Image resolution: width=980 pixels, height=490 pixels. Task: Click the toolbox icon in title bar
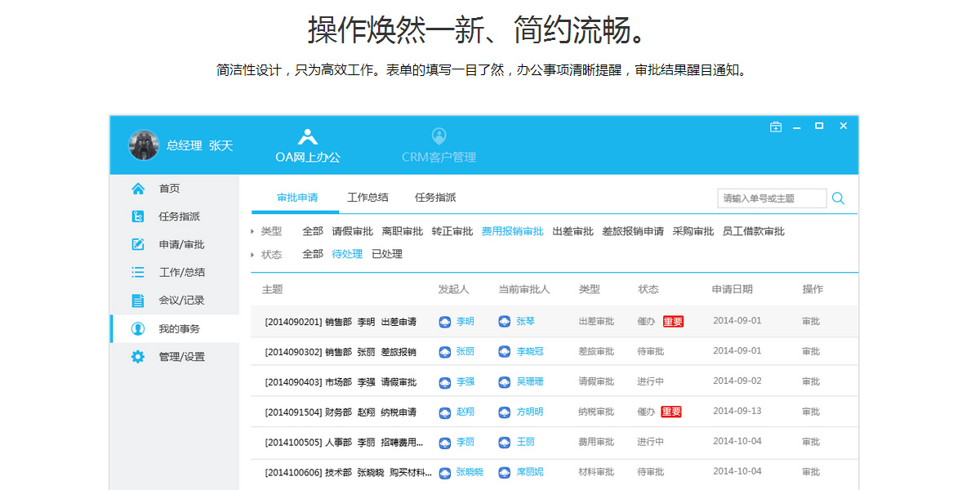[776, 127]
